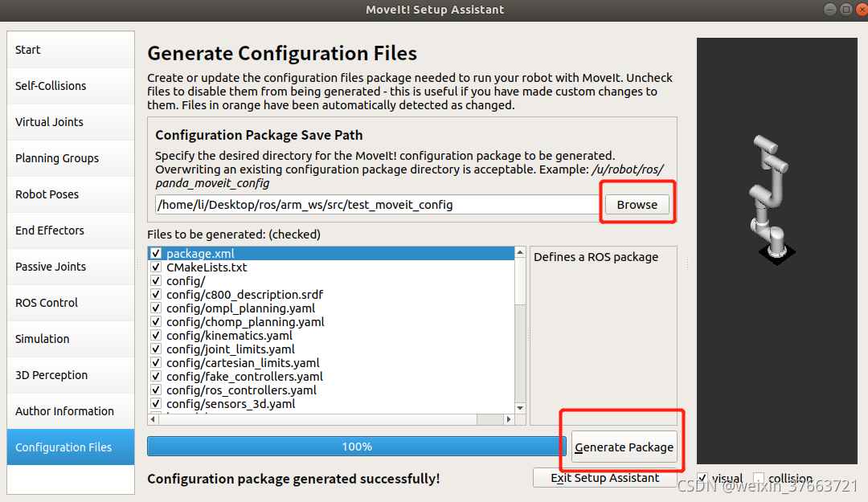This screenshot has height=502, width=868.
Task: Toggle config/ompl_planning.yaml checkbox
Action: pos(156,308)
